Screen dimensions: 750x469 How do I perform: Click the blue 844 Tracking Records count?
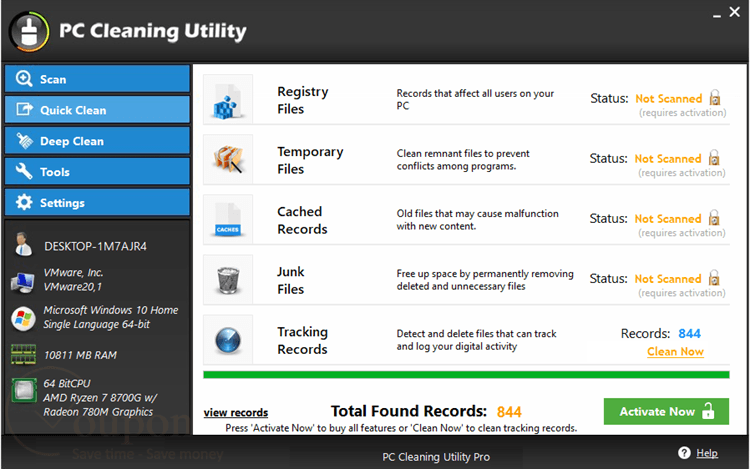689,333
